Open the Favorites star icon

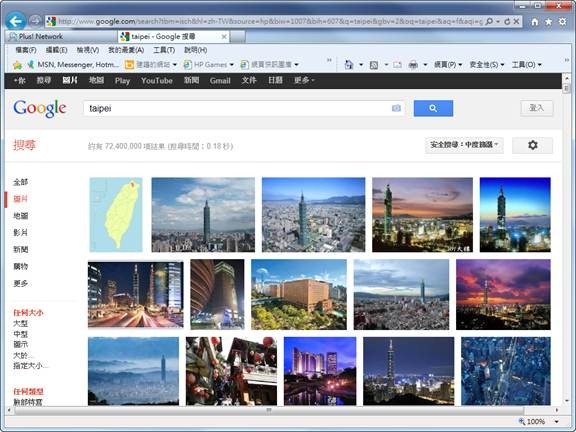(x=548, y=22)
